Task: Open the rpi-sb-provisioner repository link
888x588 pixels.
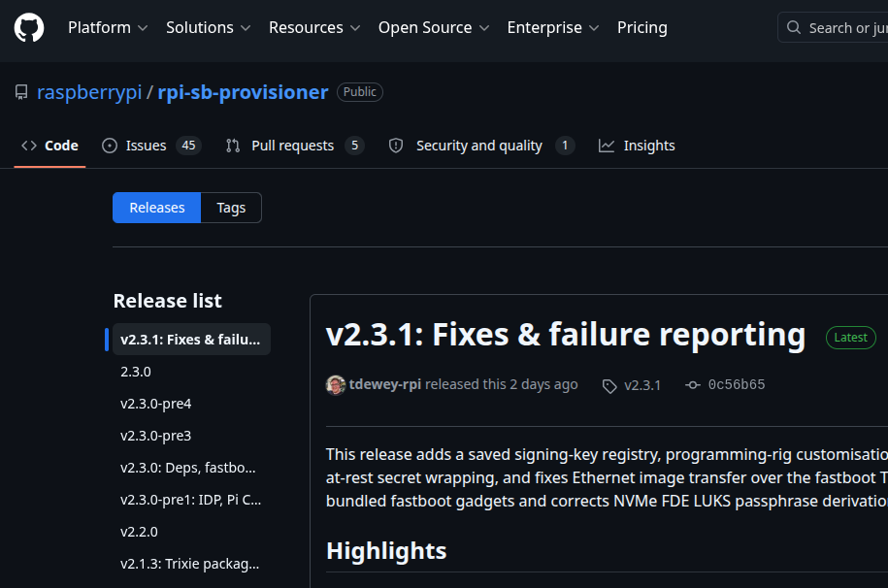Action: pyautogui.click(x=243, y=92)
